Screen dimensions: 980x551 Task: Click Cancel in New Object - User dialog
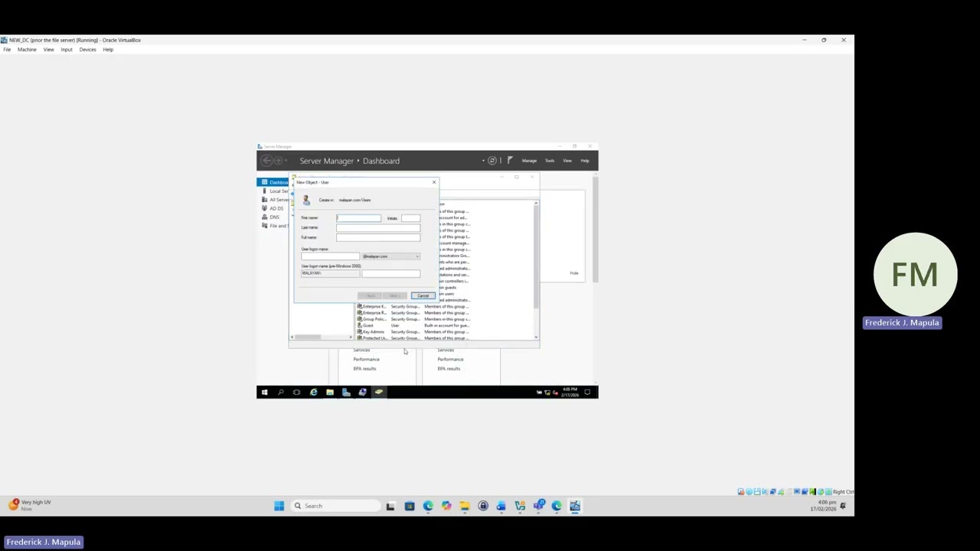tap(423, 295)
